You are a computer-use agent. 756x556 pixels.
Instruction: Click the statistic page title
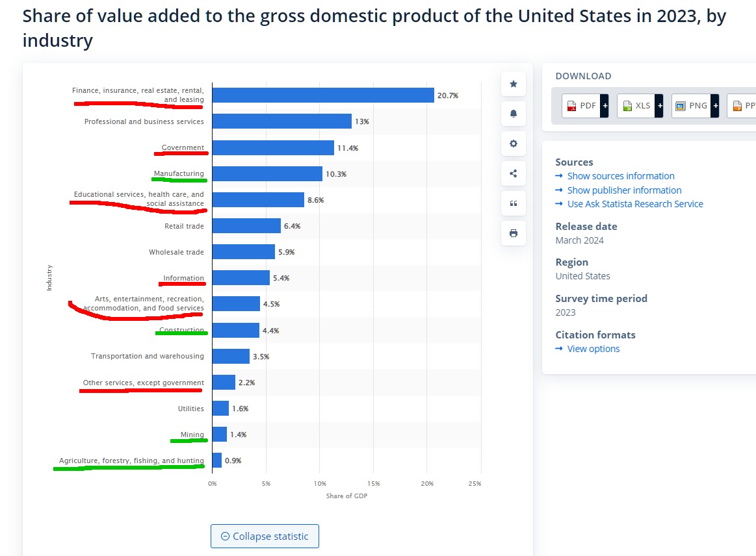tap(374, 28)
